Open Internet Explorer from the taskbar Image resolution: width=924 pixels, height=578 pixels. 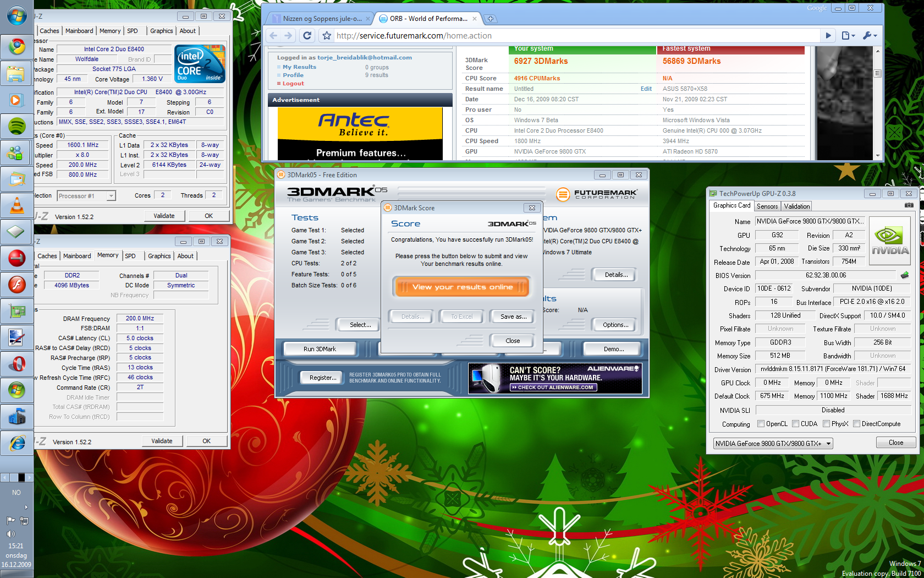point(16,443)
